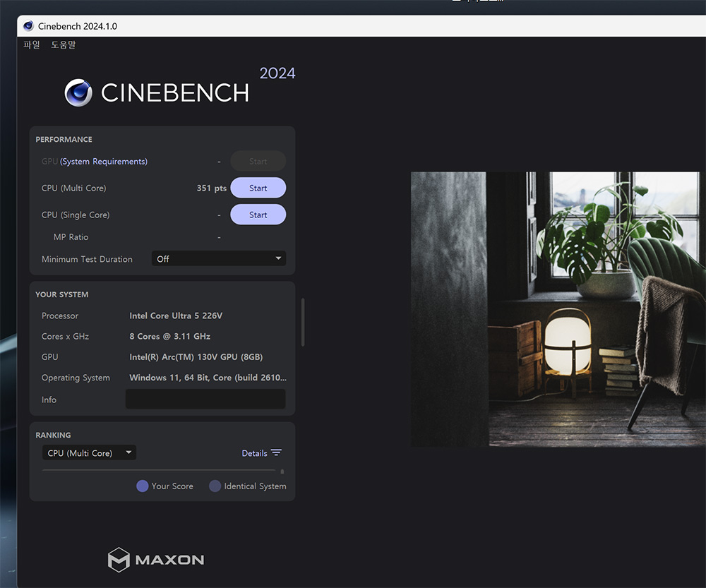Start the CPU (Single Core) benchmark
The width and height of the screenshot is (706, 588).
click(x=258, y=215)
